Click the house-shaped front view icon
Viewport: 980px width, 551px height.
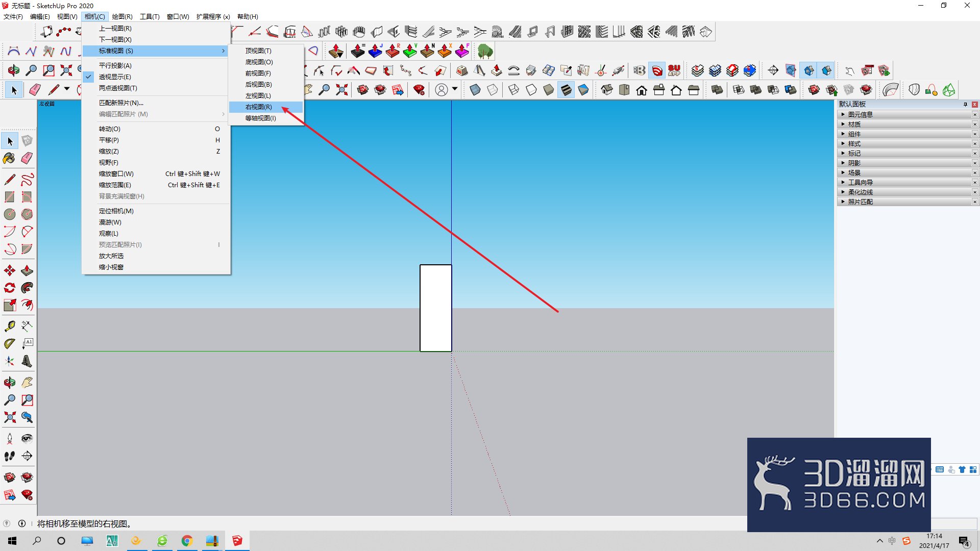click(642, 90)
